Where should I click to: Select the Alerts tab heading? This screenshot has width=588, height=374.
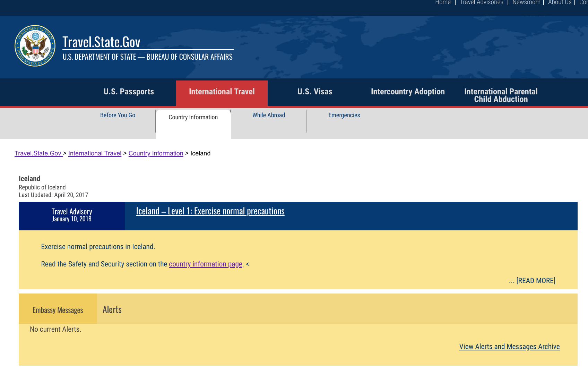[x=112, y=309]
